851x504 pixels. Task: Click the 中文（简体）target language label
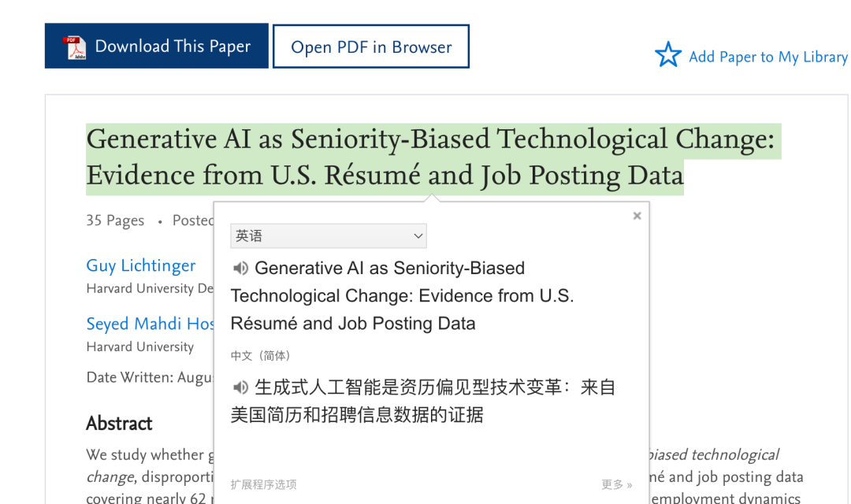[x=261, y=356]
